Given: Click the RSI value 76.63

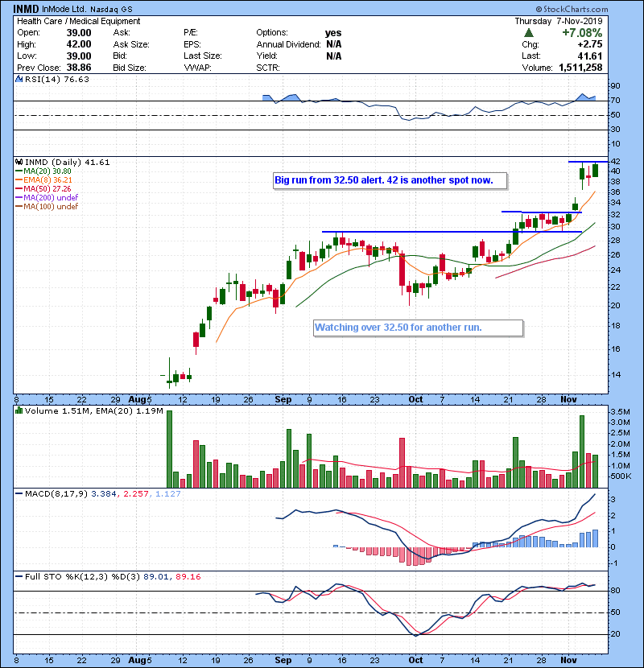Looking at the screenshot, I should click(x=75, y=79).
